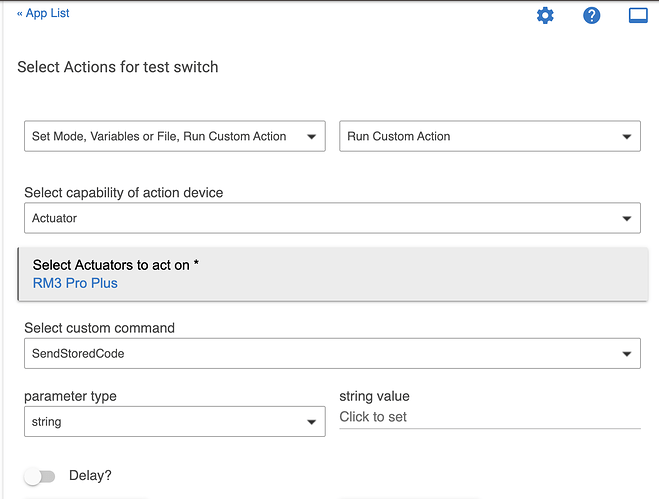659x499 pixels.
Task: Open the custom command SendStoredCode dropdown
Action: click(320, 353)
